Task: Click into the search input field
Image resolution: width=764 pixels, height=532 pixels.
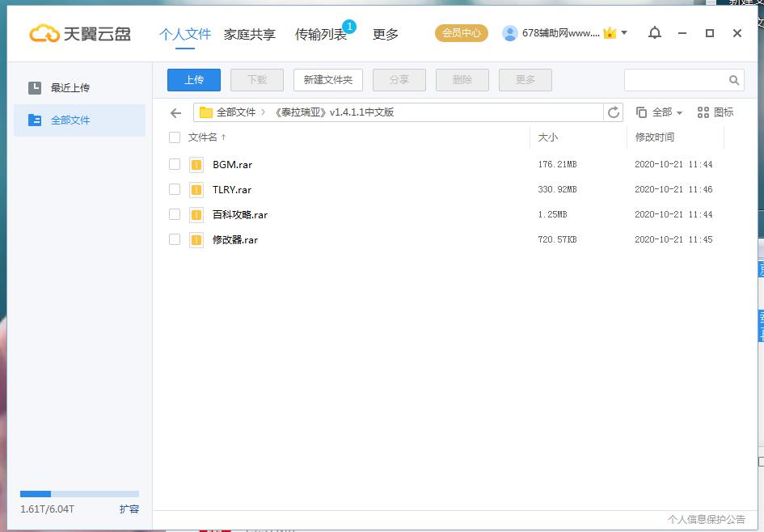Action: [x=675, y=80]
